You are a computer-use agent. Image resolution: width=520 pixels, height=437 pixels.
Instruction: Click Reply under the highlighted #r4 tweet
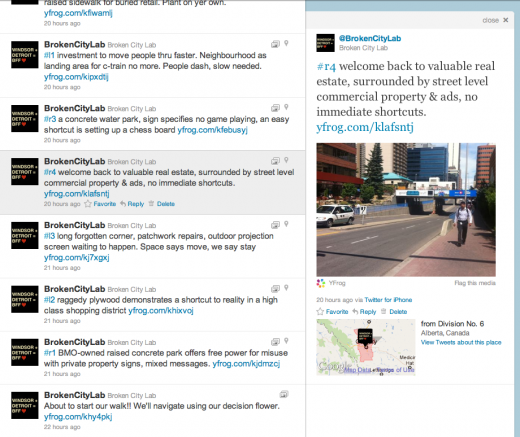point(132,204)
